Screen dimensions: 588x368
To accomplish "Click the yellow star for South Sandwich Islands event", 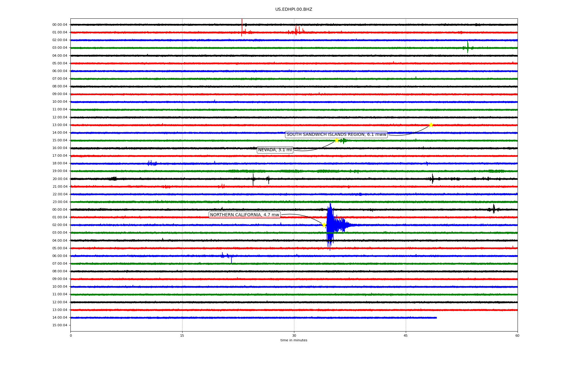I will 431,125.
